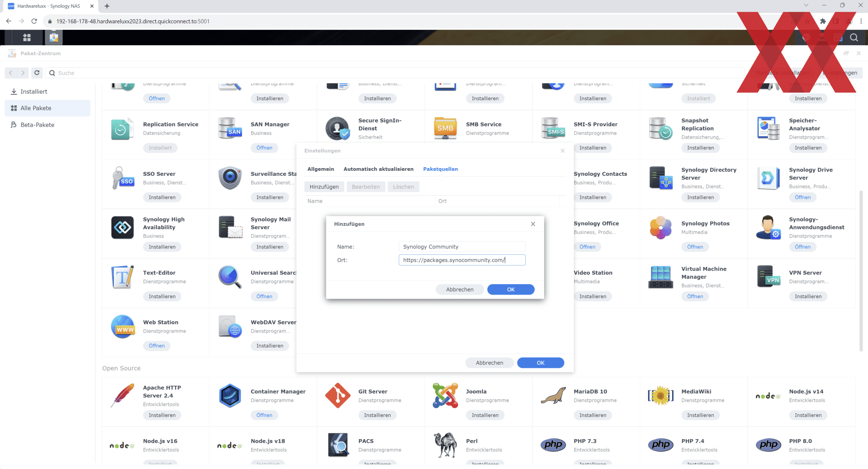Viewport: 868px width, 469px height.
Task: Click the package list vertical scrollbar
Action: point(861,271)
